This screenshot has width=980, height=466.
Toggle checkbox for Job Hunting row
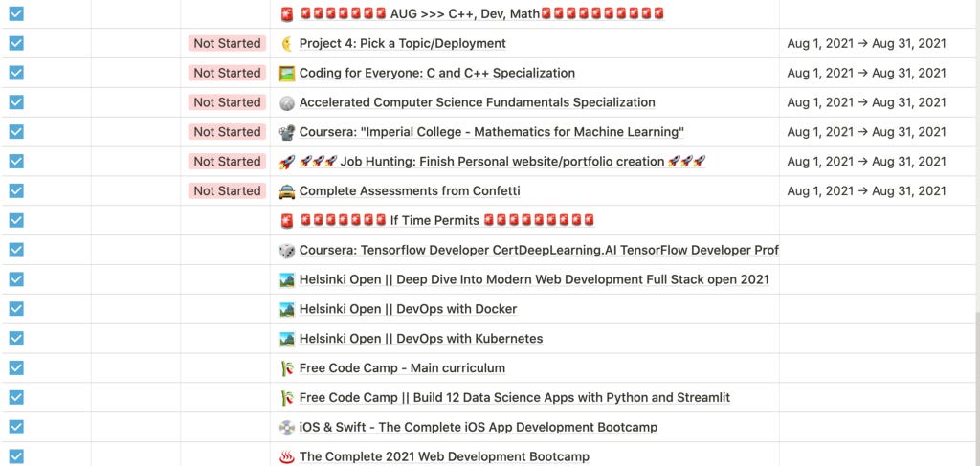[x=16, y=161]
